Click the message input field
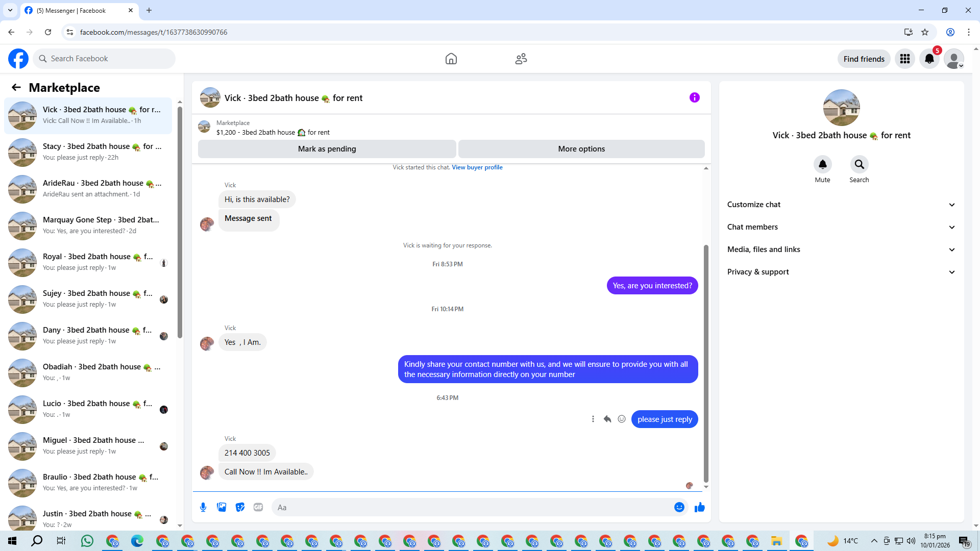This screenshot has width=980, height=551. (x=470, y=507)
